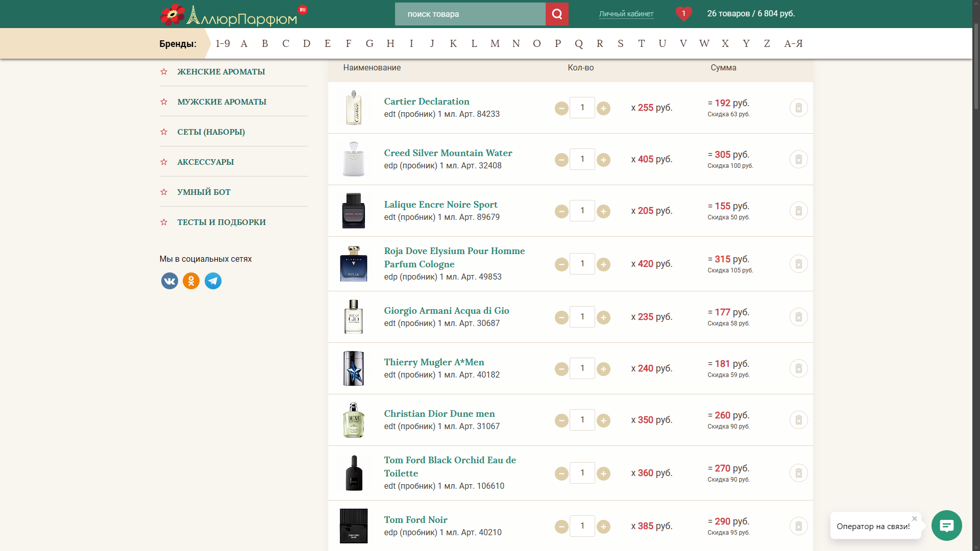
Task: Click the Roja Dove Elysium bottle thumbnail
Action: tap(353, 264)
